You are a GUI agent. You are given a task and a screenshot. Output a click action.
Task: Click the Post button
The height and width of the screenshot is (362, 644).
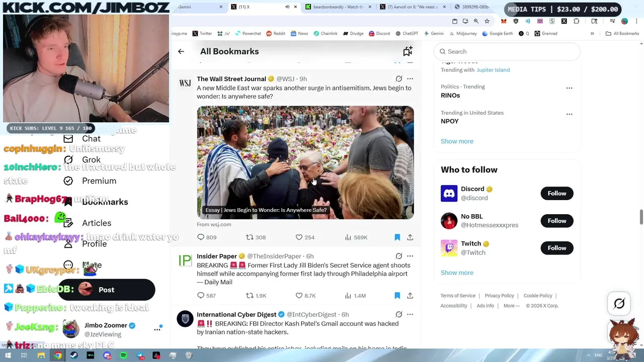(106, 290)
